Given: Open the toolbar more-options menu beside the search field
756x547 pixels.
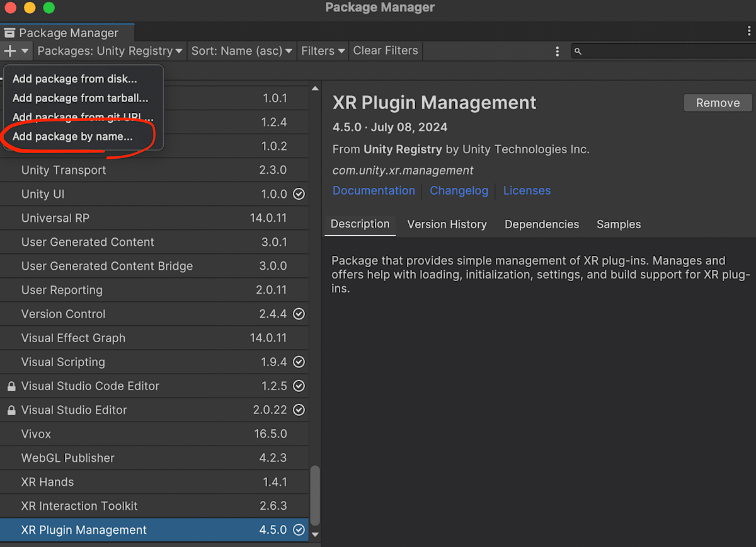Looking at the screenshot, I should tap(557, 51).
